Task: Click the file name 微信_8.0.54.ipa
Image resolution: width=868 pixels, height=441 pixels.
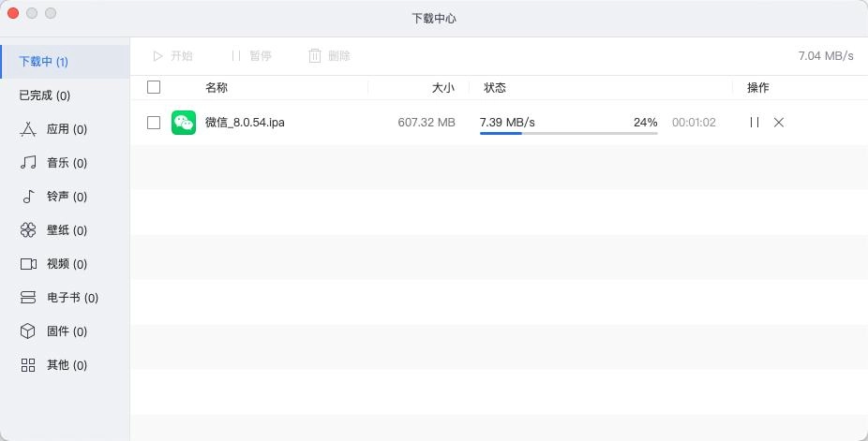Action: (x=245, y=123)
